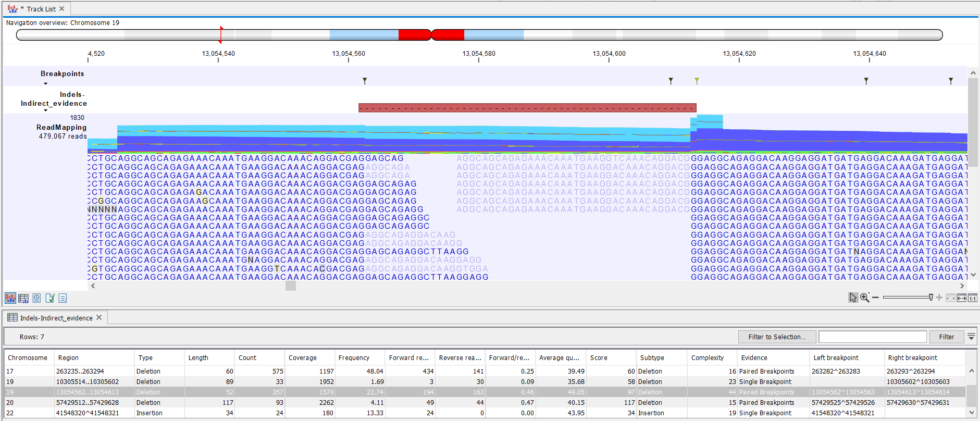980x421 pixels.
Task: Select the arrow selection mode tool
Action: point(853,298)
